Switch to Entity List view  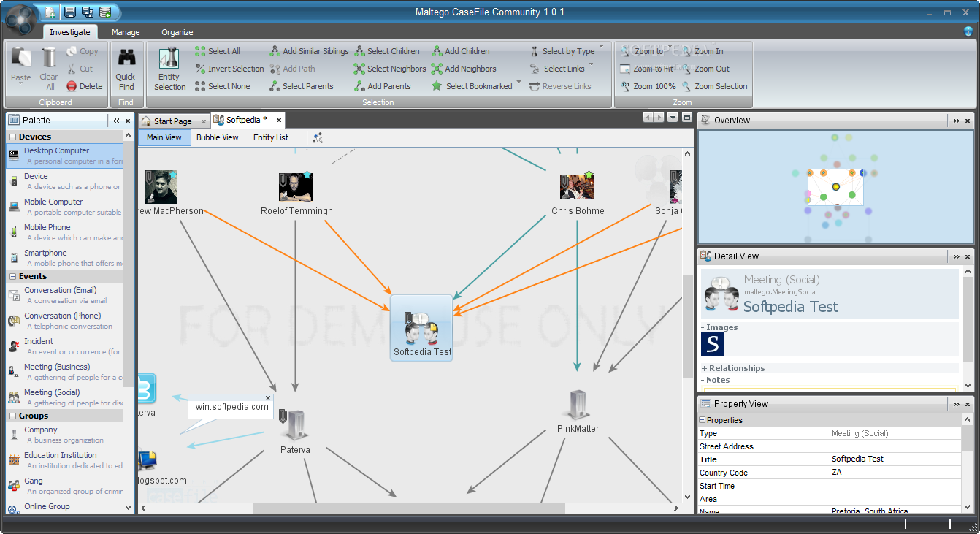click(x=271, y=137)
